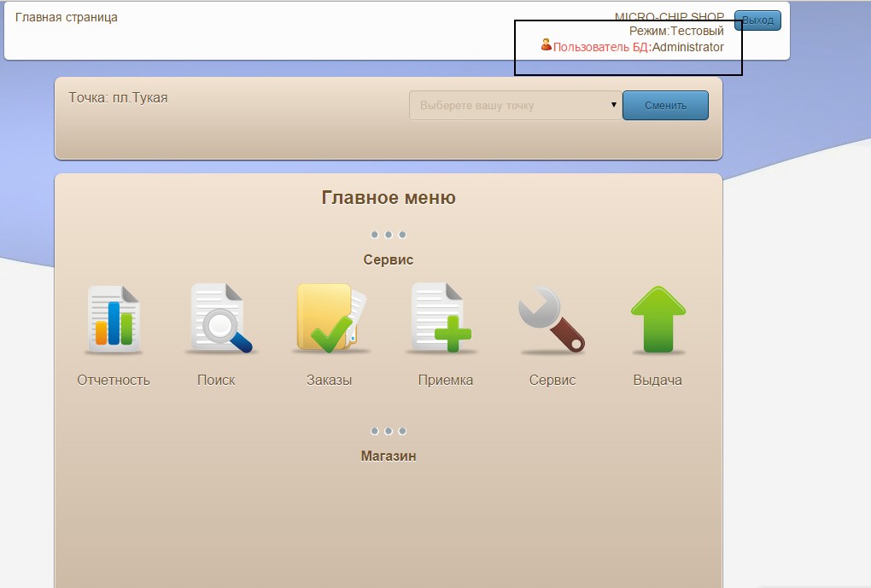Open the Заказы folder icon with checkmark

(x=331, y=319)
